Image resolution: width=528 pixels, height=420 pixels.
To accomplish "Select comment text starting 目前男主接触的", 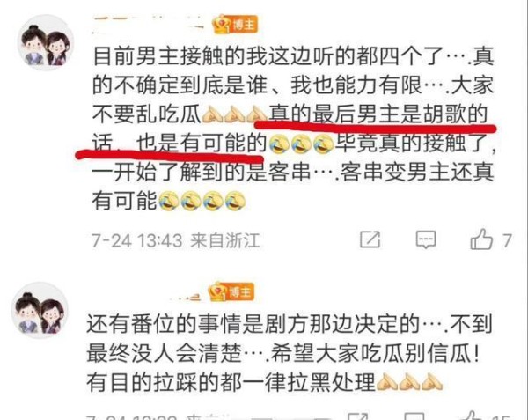I will tap(293, 129).
